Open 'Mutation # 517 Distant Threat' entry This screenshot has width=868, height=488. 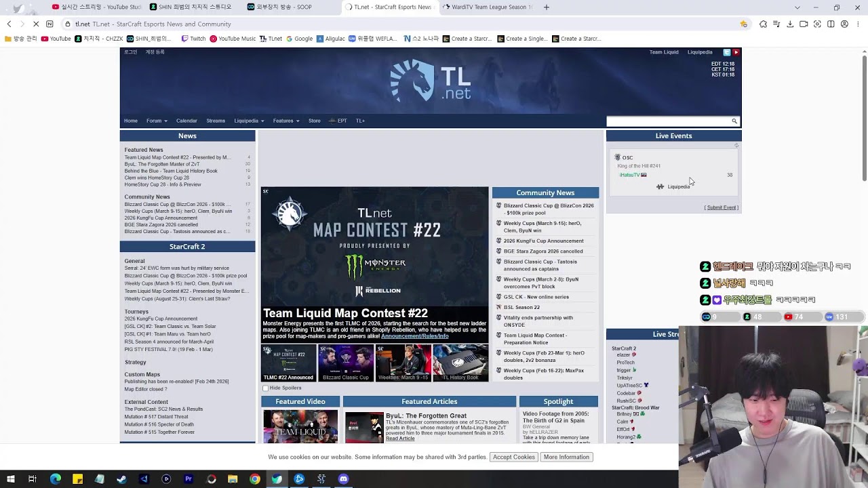point(156,417)
